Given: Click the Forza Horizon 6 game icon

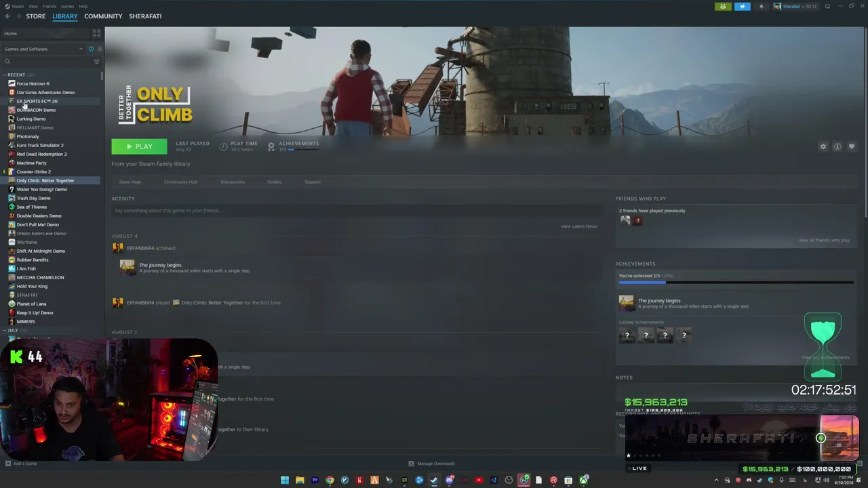Looking at the screenshot, I should (x=12, y=83).
